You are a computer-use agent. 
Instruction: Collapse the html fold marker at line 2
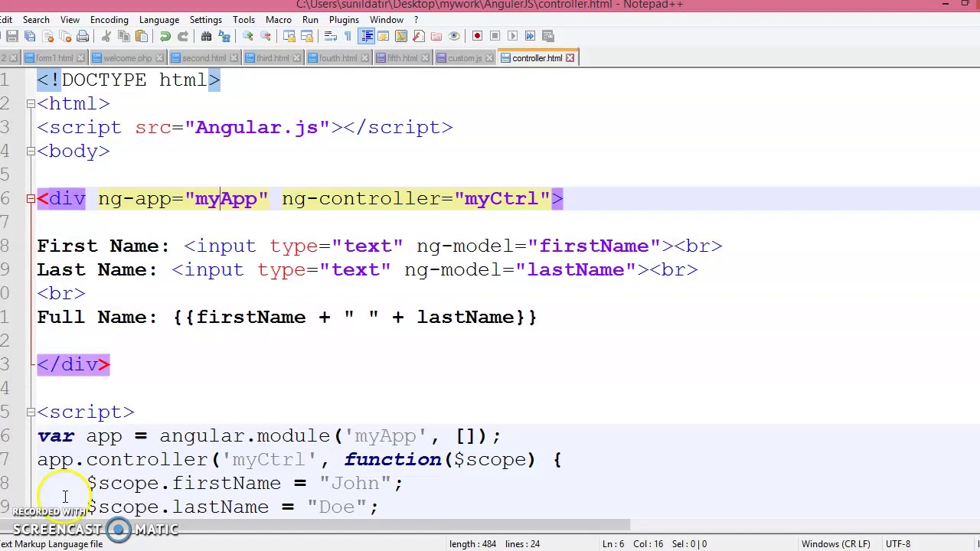pos(31,103)
